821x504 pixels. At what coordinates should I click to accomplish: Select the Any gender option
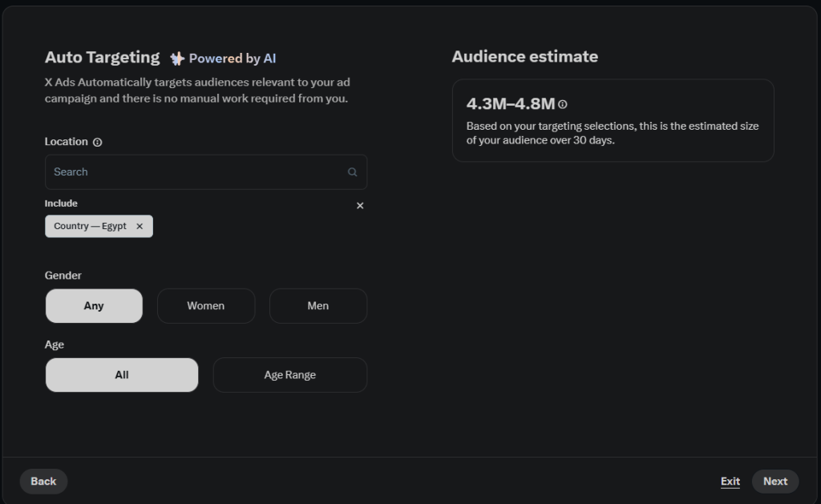tap(94, 306)
